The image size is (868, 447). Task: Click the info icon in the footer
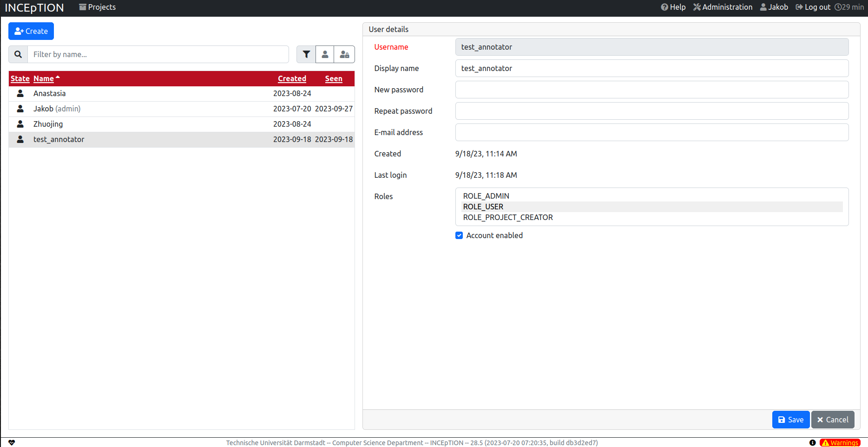point(812,443)
